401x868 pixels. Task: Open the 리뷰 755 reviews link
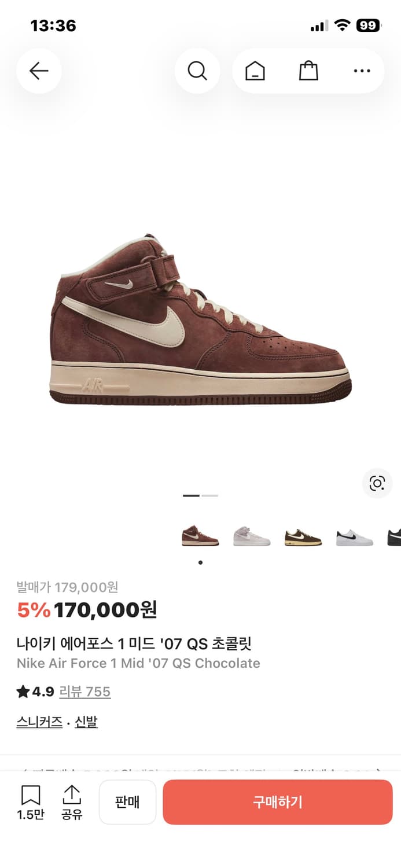(x=85, y=692)
